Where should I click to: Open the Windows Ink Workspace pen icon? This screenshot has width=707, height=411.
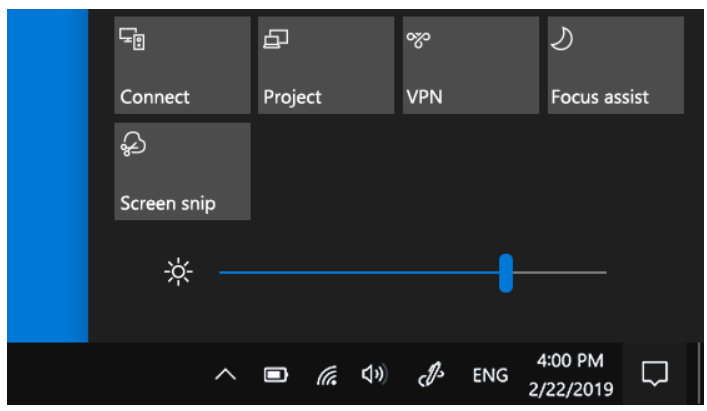click(431, 374)
